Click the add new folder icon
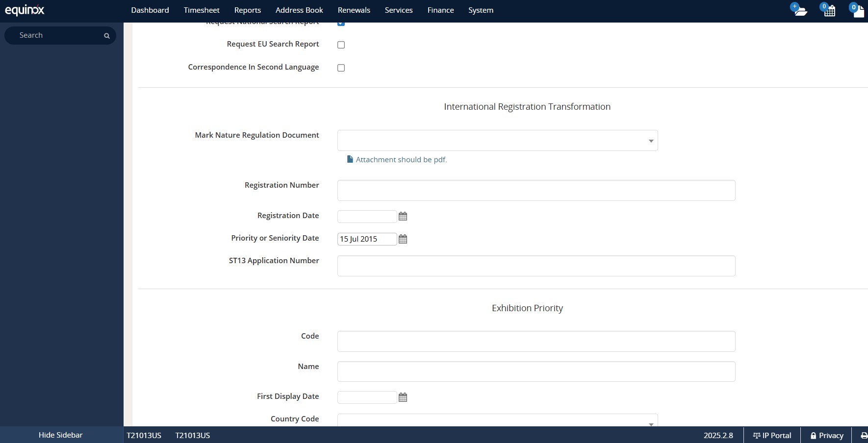 point(800,10)
